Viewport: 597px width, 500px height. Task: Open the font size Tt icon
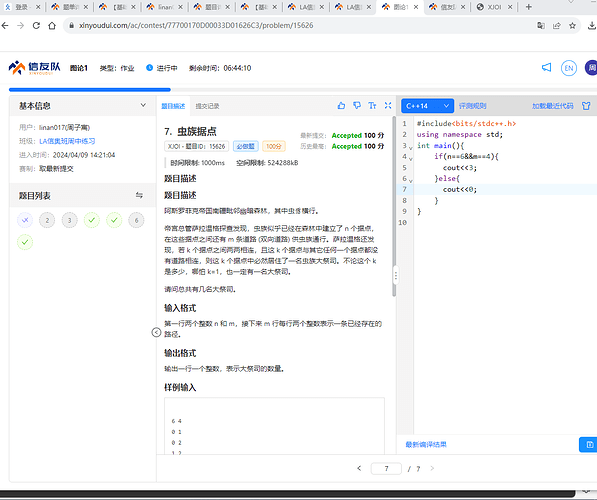pos(372,105)
